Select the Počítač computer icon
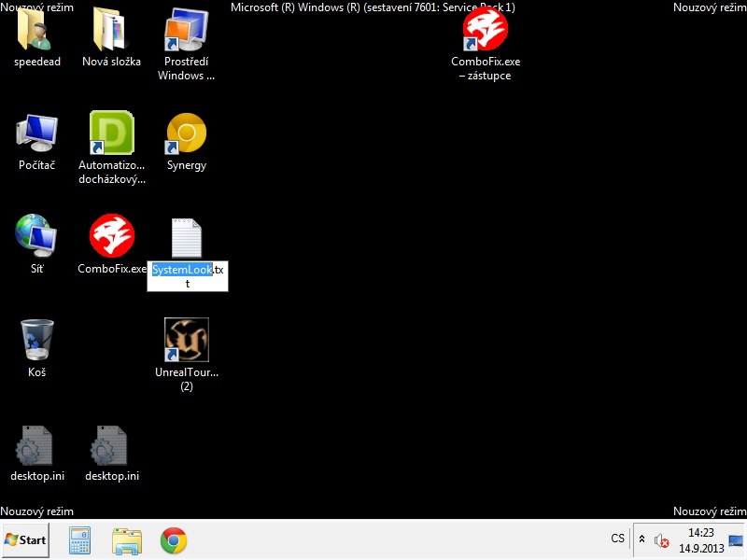Viewport: 747px width, 560px height. [x=36, y=133]
